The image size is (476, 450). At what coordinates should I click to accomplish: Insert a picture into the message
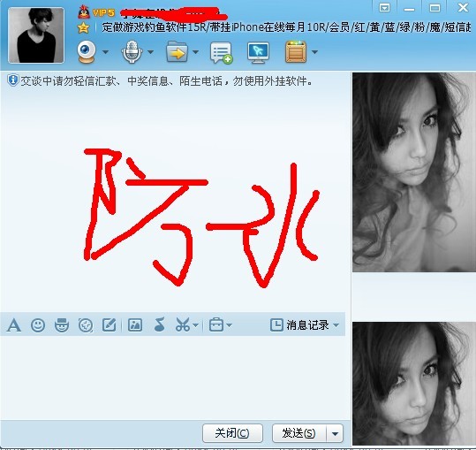click(135, 324)
